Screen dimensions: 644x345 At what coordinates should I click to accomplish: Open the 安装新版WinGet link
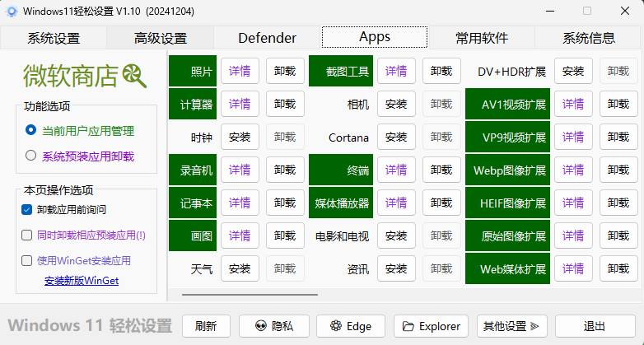click(82, 281)
